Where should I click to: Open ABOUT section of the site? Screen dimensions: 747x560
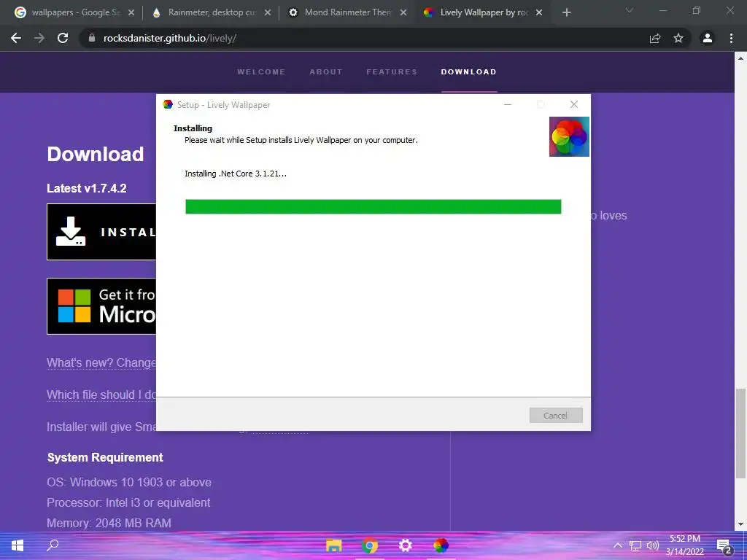(326, 72)
